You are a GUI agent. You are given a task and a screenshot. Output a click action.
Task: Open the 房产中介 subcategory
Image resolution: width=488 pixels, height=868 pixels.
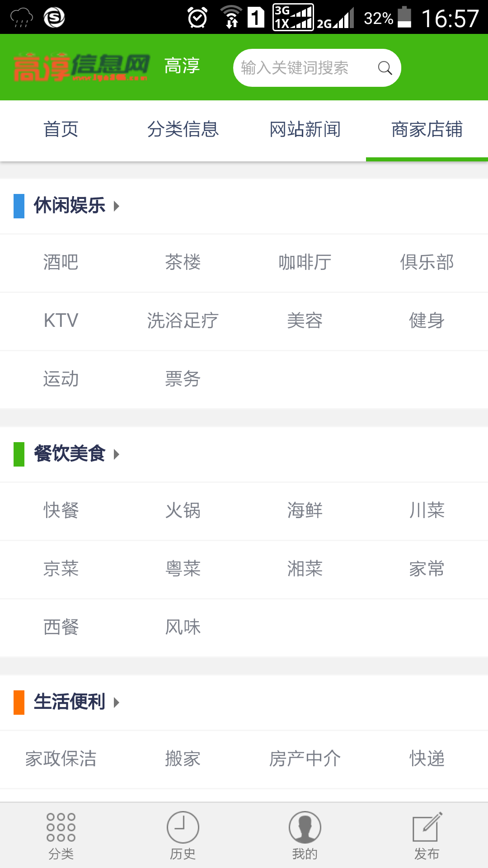pyautogui.click(x=305, y=759)
